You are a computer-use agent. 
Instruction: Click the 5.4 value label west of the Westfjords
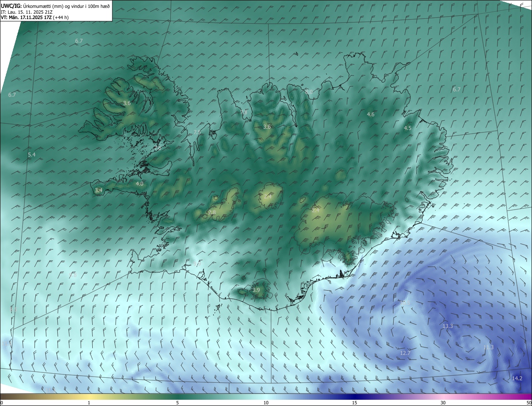tap(32, 154)
